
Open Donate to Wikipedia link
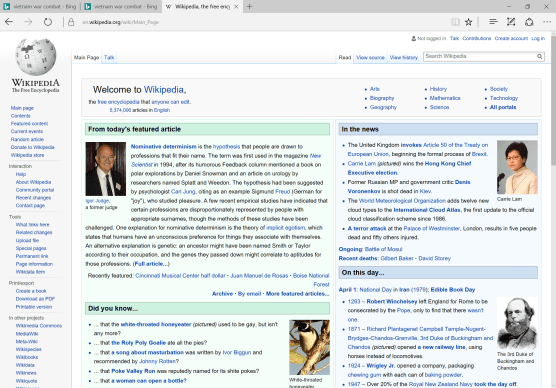(33, 147)
